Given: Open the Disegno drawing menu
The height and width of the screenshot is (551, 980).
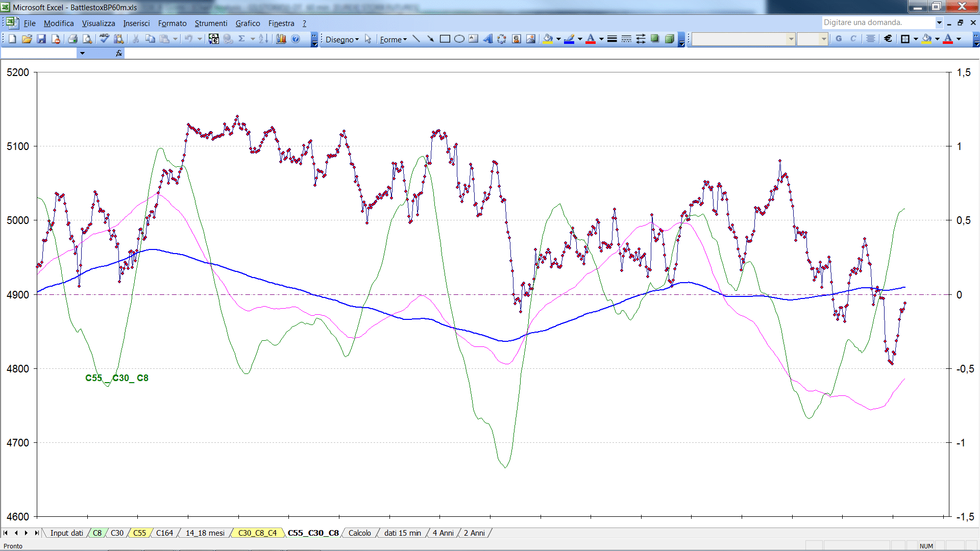Looking at the screenshot, I should 342,39.
